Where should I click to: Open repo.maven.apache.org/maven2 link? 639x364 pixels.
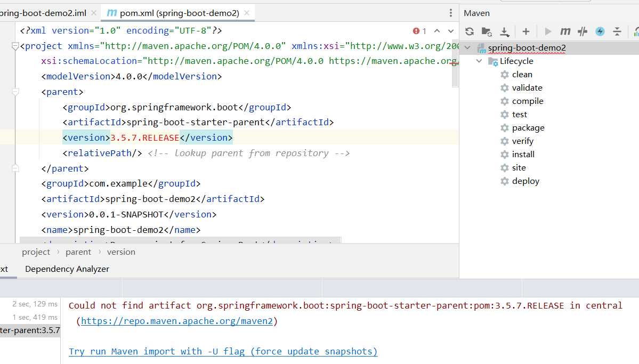click(x=177, y=321)
